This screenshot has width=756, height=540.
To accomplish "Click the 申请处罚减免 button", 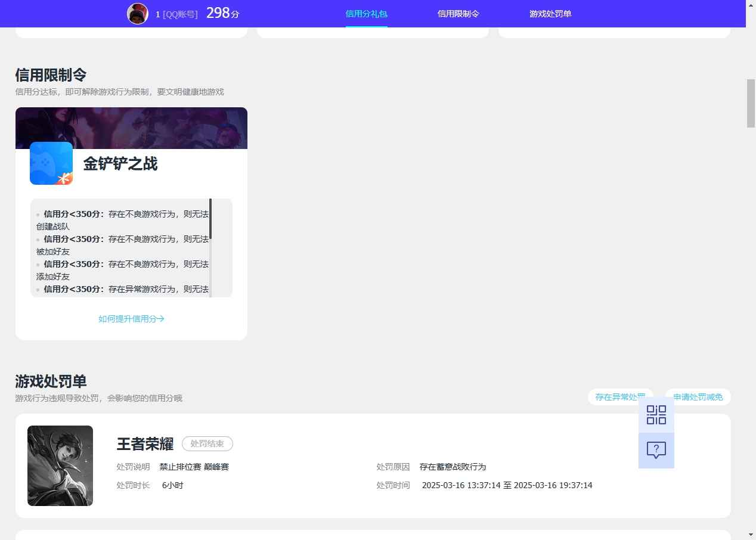I will pos(698,397).
